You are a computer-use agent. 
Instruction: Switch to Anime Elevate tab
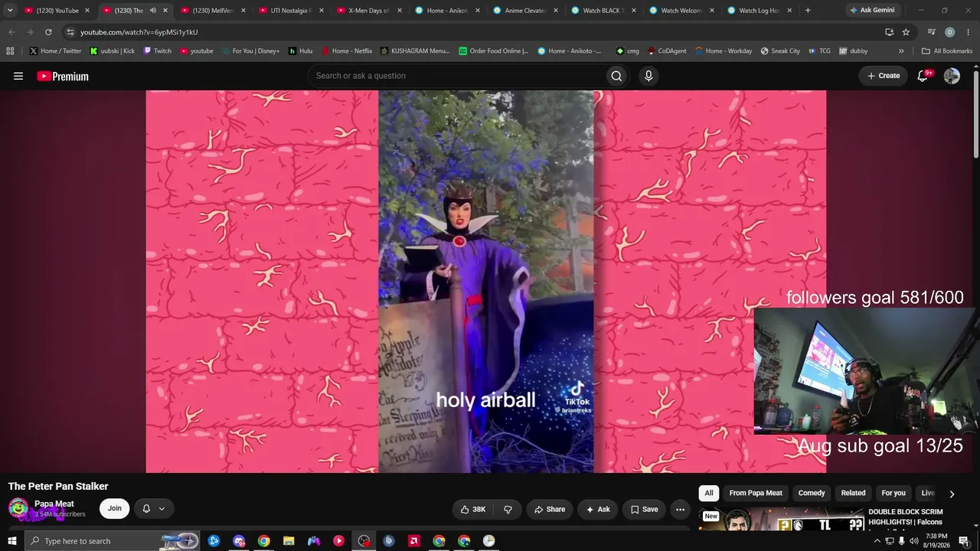click(x=524, y=11)
